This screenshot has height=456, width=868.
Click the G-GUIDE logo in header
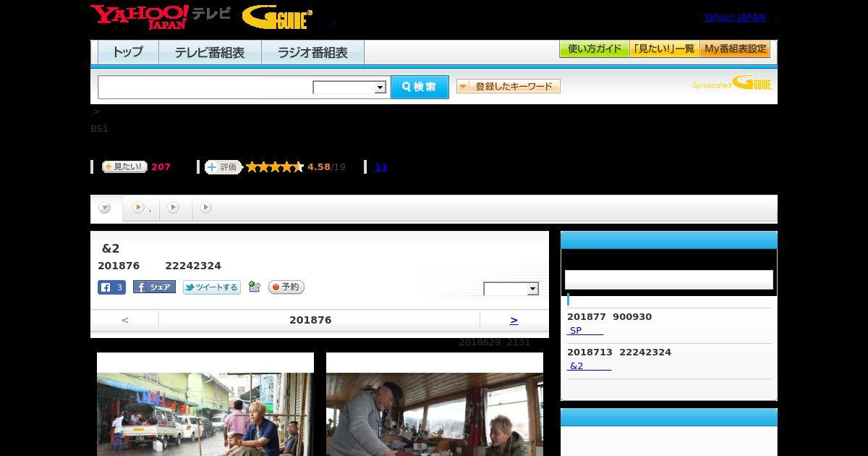277,17
